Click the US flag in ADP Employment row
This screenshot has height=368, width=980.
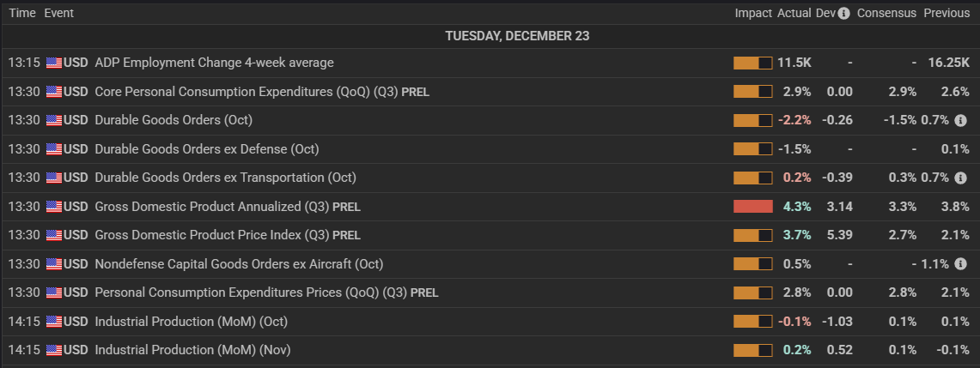click(54, 63)
